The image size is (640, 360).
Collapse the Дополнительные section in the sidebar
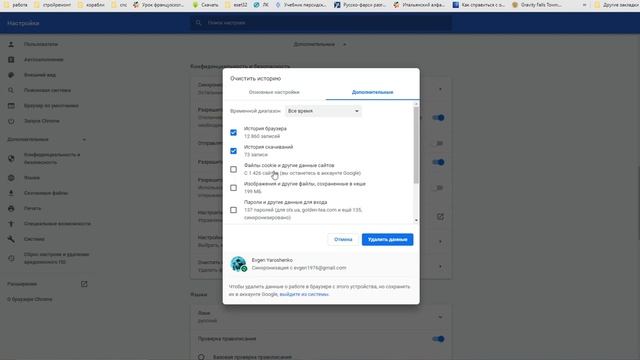tap(84, 140)
